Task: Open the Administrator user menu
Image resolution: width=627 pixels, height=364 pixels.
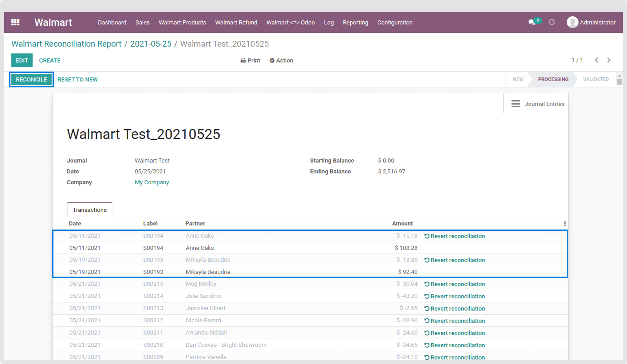Action: pos(591,22)
